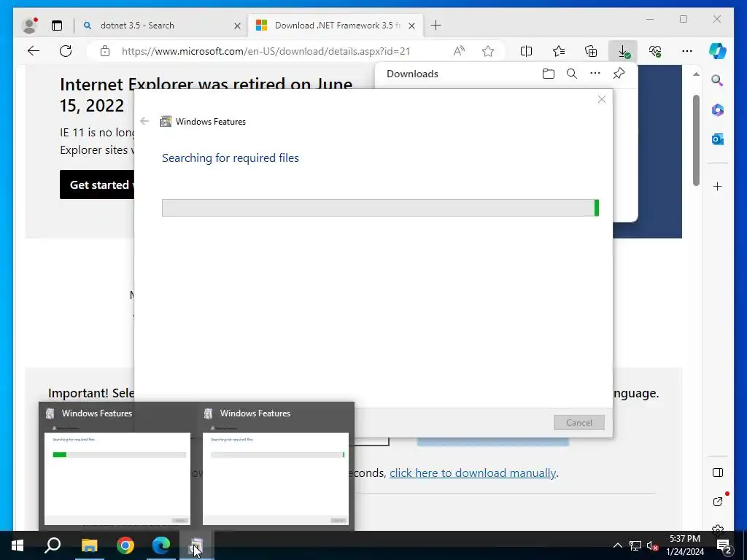
Task: Select the first Windows Features preview thumbnail
Action: (117, 478)
